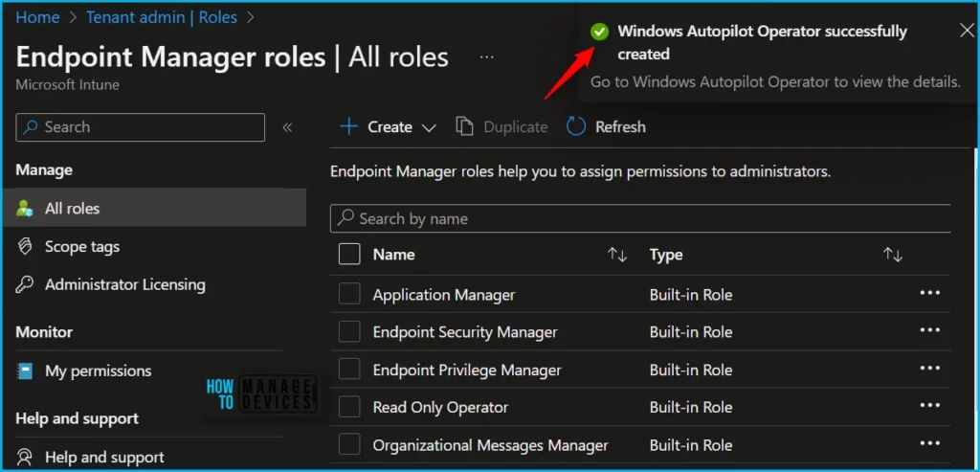Screen dimensions: 980x472
Task: Check the Read Only Operator checkbox
Action: [349, 407]
